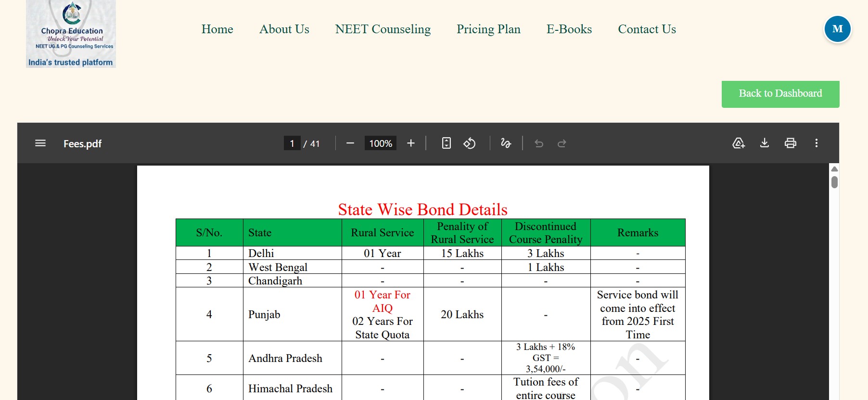This screenshot has height=400, width=868.
Task: Click the PDF vertical scrollbar thumb
Action: click(x=834, y=182)
